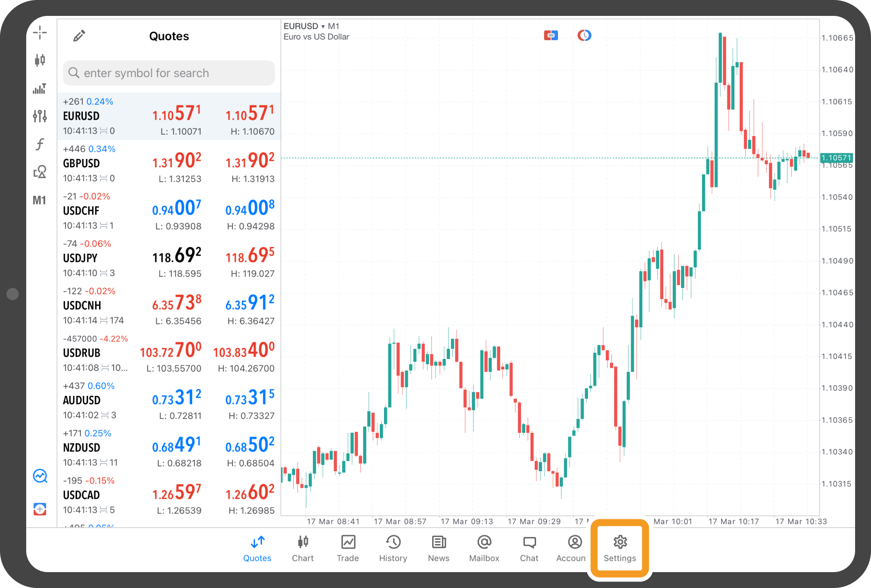The width and height of the screenshot is (871, 588).
Task: Select the crosshair tool in left sidebar
Action: click(40, 33)
